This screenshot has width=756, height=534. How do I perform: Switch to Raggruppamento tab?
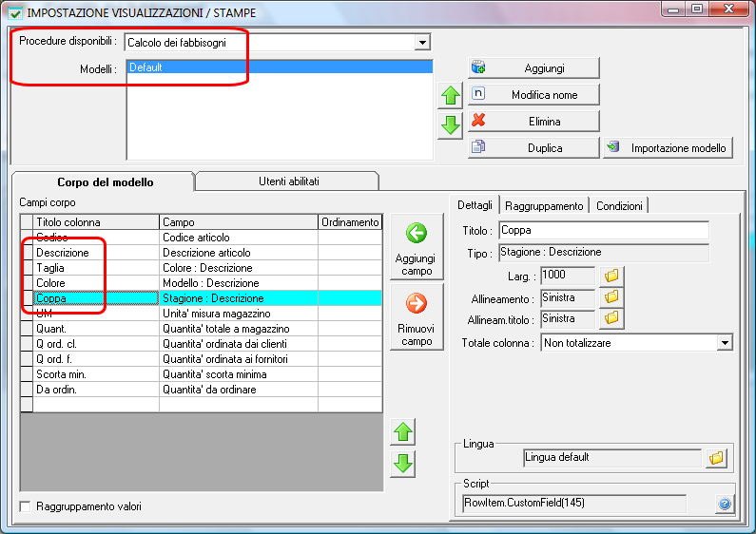(544, 206)
